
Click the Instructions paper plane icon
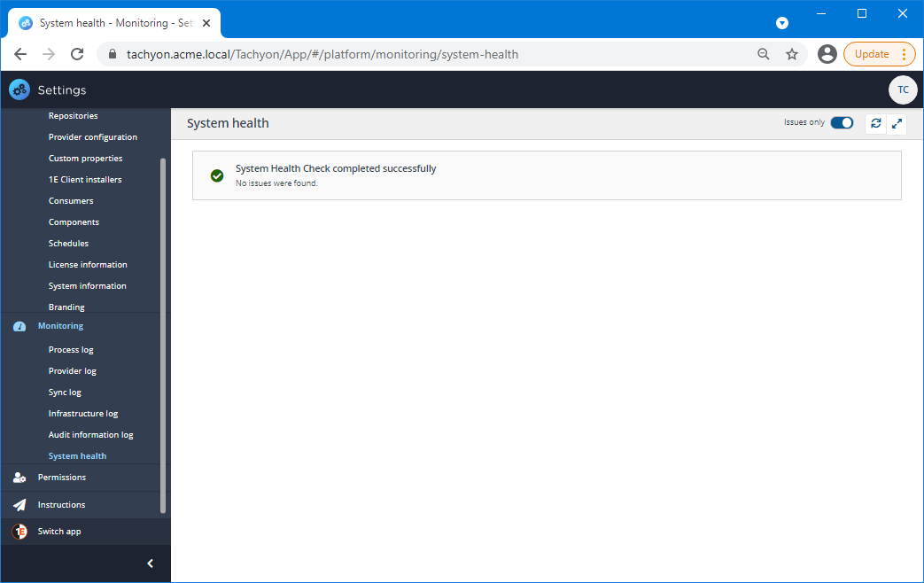coord(19,505)
